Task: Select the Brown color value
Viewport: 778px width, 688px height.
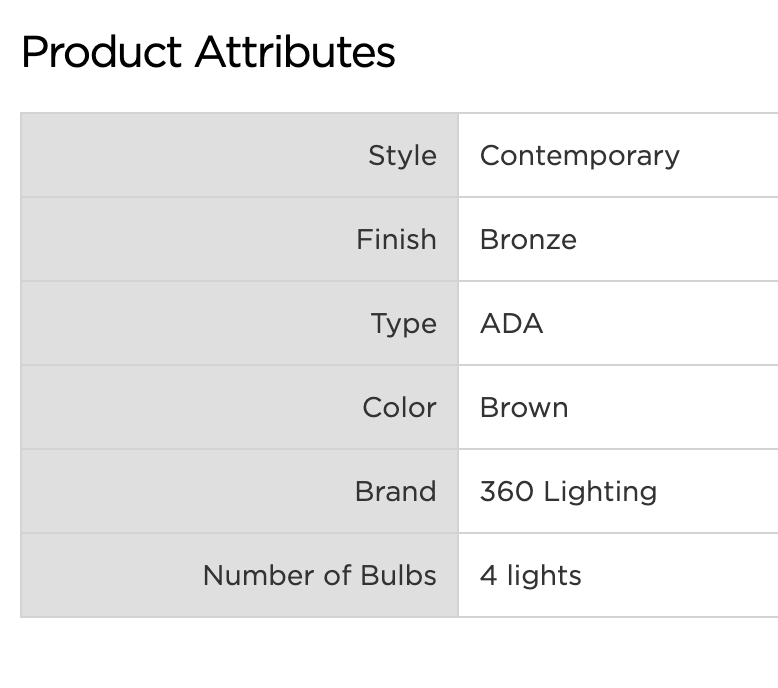Action: 524,408
